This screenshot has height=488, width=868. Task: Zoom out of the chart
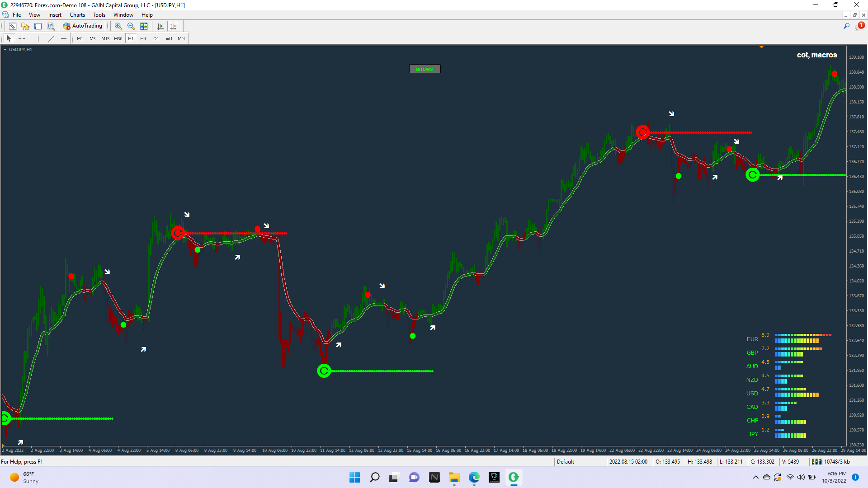(131, 26)
